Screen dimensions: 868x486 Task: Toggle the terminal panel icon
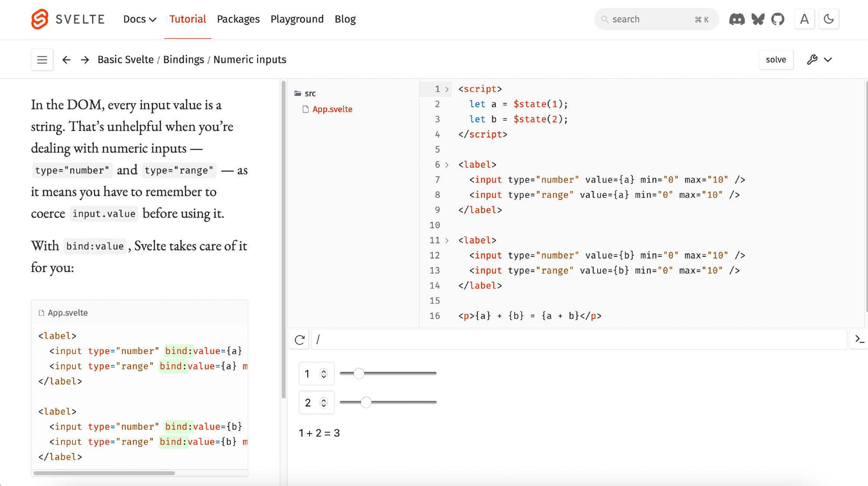859,339
